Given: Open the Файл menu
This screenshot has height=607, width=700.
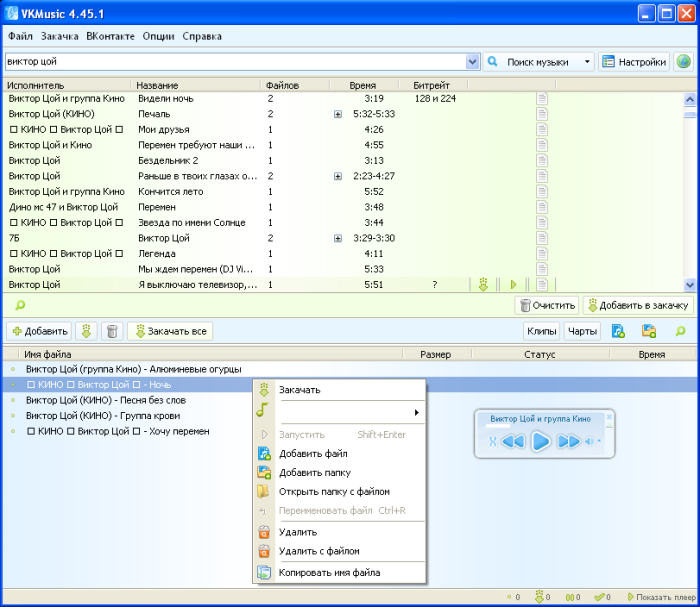Looking at the screenshot, I should (20, 36).
